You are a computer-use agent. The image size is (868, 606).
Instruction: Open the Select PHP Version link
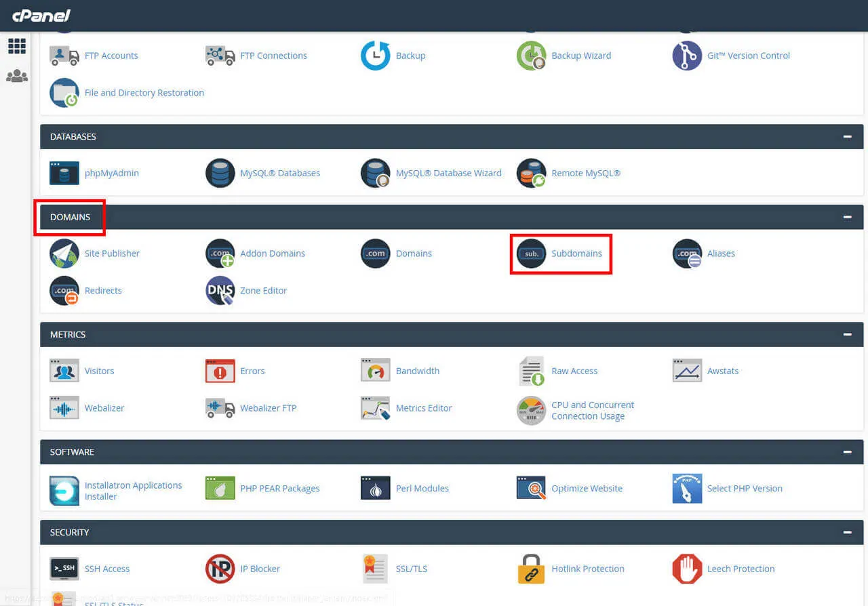pyautogui.click(x=745, y=488)
